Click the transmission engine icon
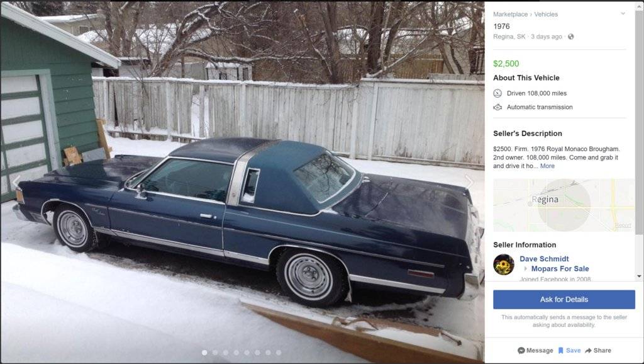The image size is (644, 364). click(x=497, y=107)
